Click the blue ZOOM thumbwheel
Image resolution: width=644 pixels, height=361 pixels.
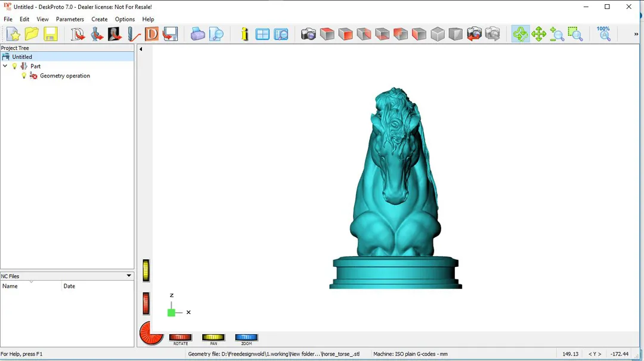pos(246,338)
